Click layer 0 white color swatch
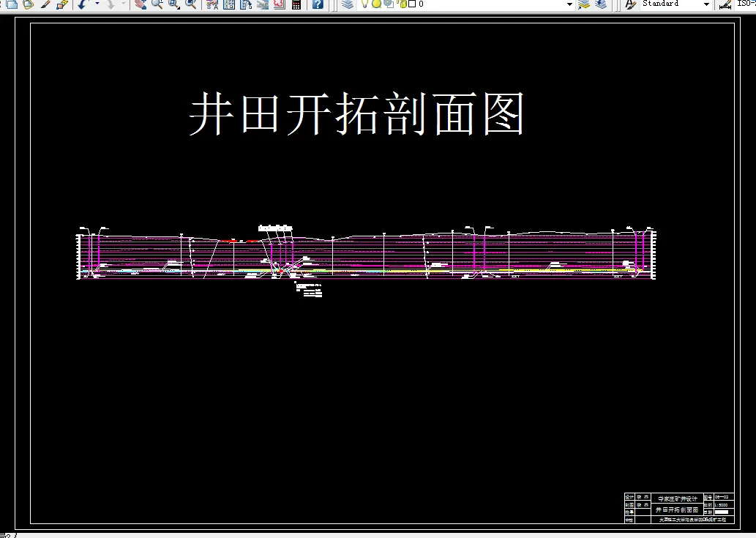Viewport: 756px width, 538px height. [412, 4]
